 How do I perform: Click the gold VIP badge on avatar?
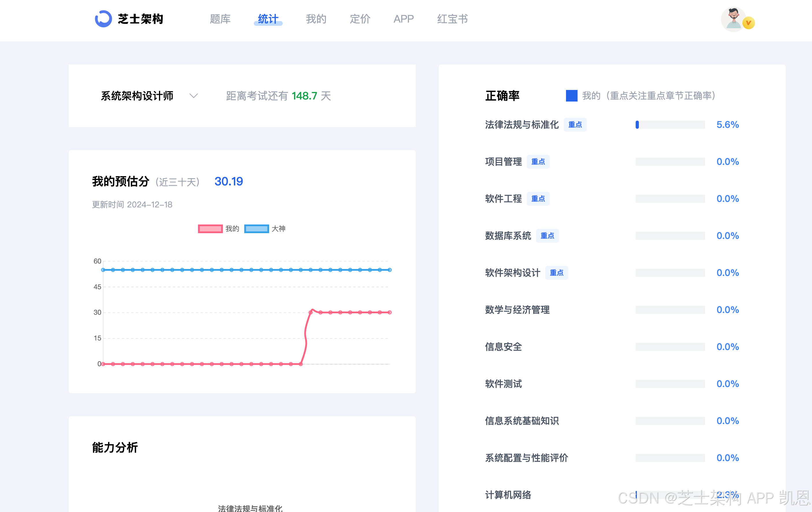pos(749,23)
